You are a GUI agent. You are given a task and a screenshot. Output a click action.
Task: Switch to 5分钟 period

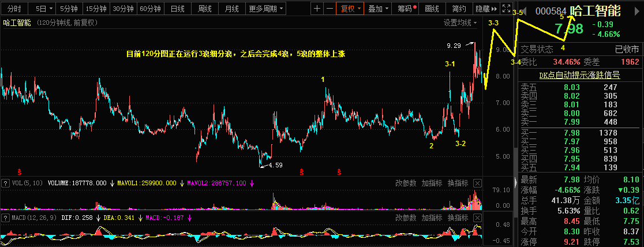[x=69, y=8]
